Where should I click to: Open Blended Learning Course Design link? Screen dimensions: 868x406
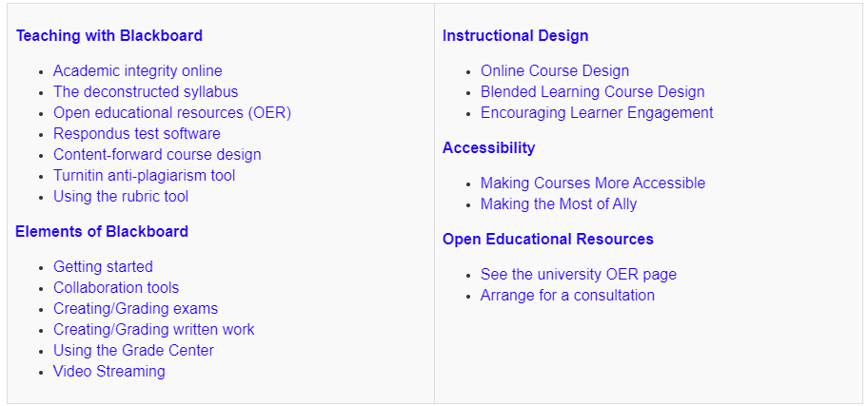pyautogui.click(x=593, y=91)
